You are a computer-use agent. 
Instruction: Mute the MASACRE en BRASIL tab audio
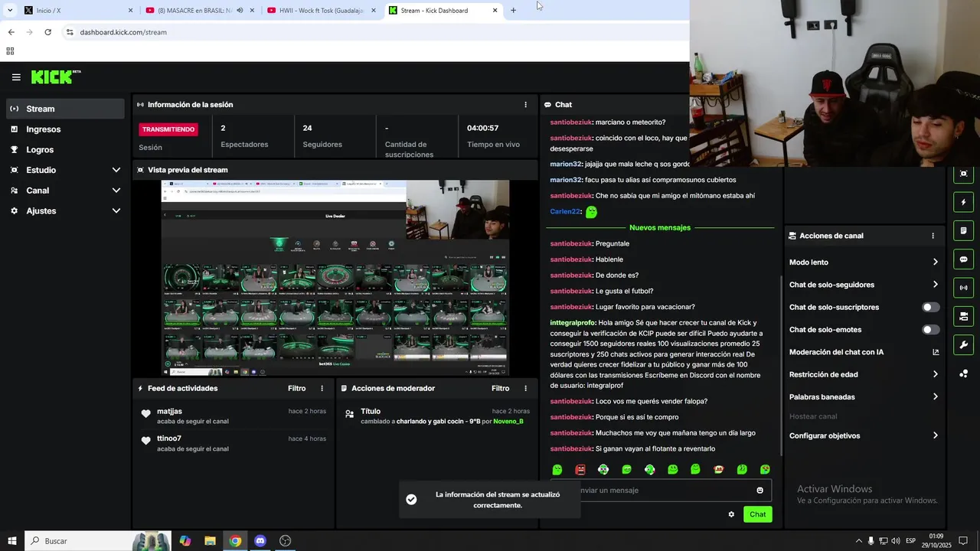240,11
